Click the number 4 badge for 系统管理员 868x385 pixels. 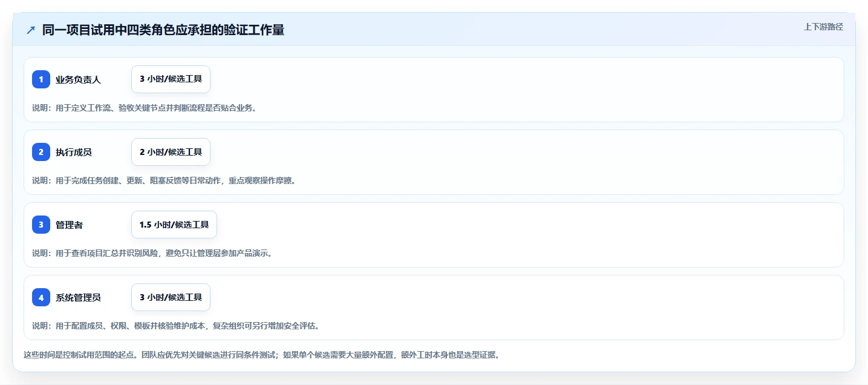point(41,297)
